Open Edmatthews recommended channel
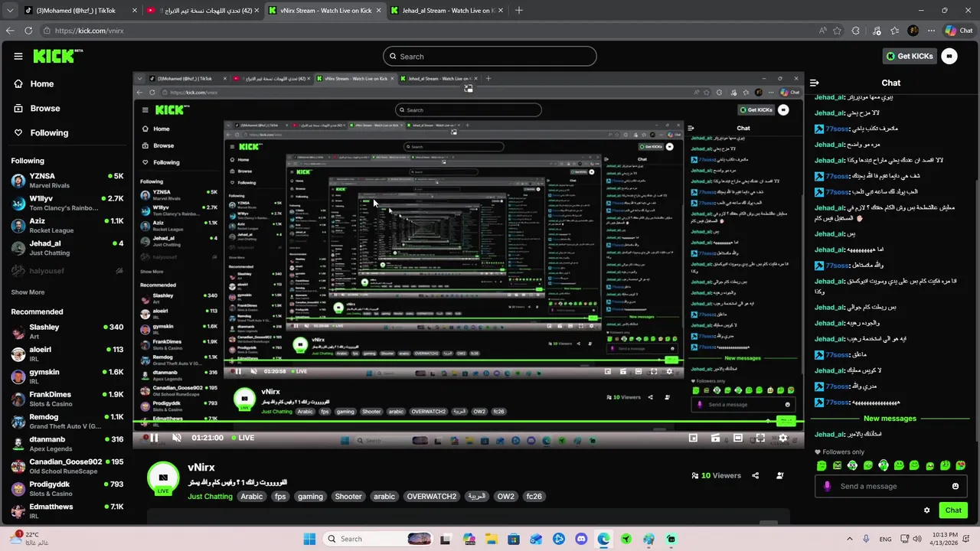Image resolution: width=980 pixels, height=551 pixels. point(67,511)
